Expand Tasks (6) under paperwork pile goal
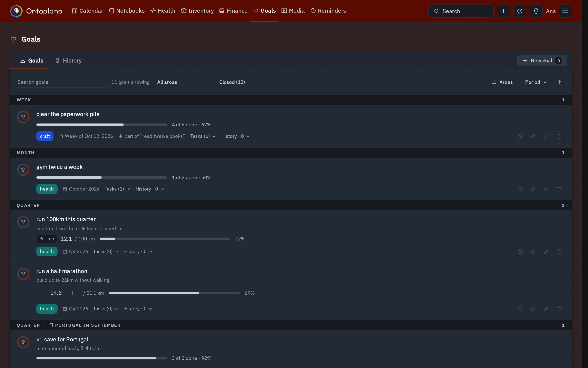This screenshot has width=588, height=368. (203, 136)
